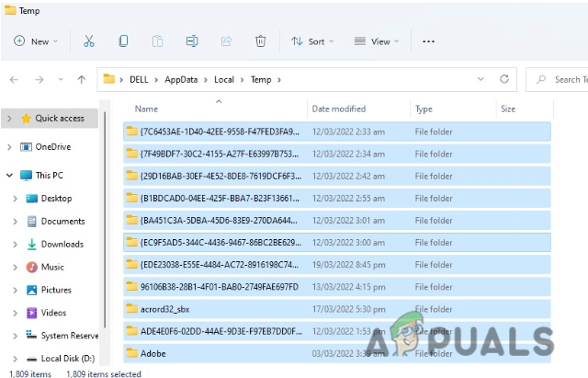Click AppData in the breadcrumb path
The image size is (588, 378).
(181, 80)
